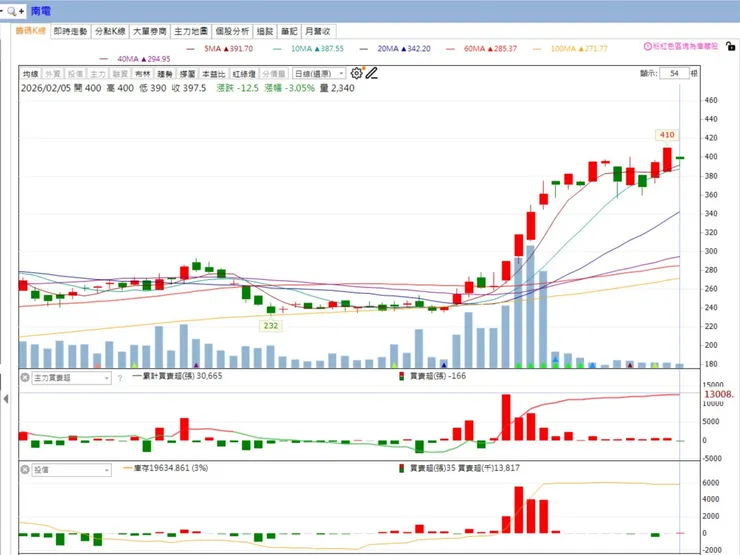This screenshot has height=555, width=740.
Task: Click the magnifier search icon beside 南電
Action: click(x=12, y=11)
